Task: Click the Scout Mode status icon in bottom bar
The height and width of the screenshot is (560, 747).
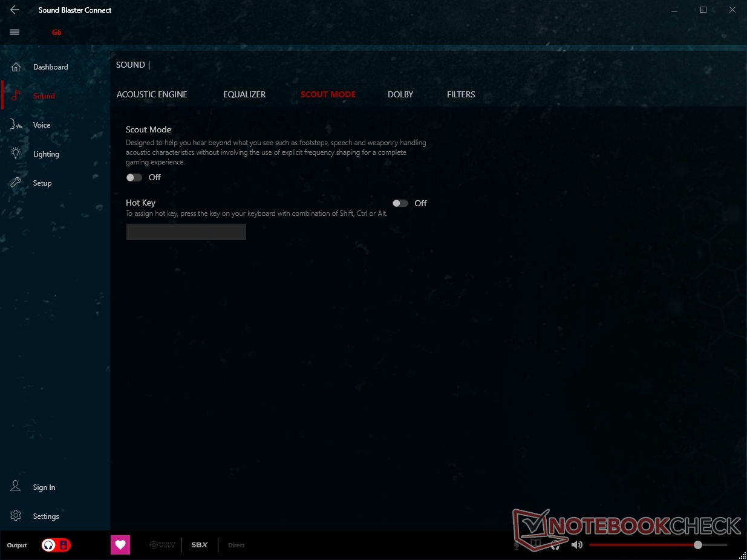Action: [163, 545]
